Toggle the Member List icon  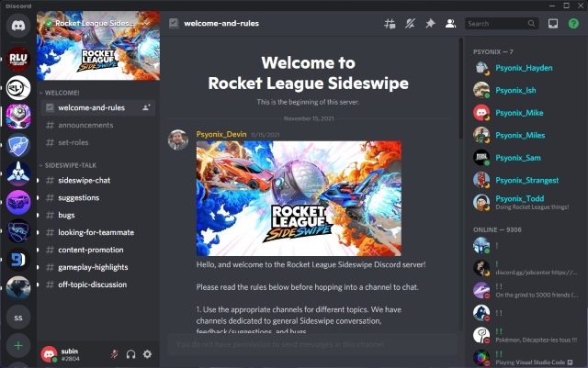450,24
